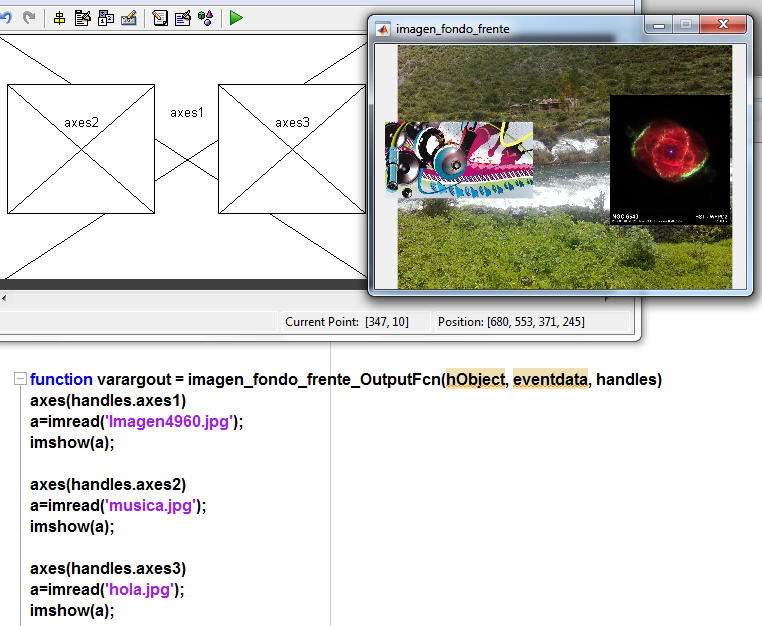Click the MATLAB icon in imagen_fondo_frente title bar

click(x=383, y=30)
